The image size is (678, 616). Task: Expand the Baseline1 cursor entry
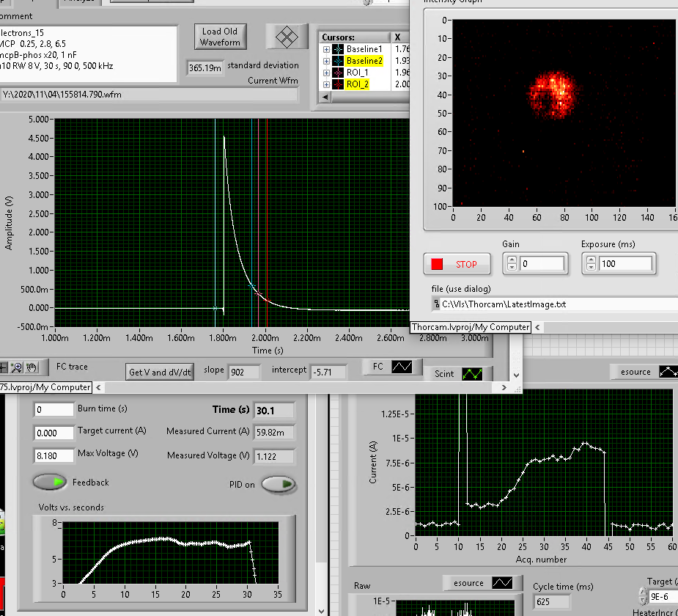coord(326,49)
